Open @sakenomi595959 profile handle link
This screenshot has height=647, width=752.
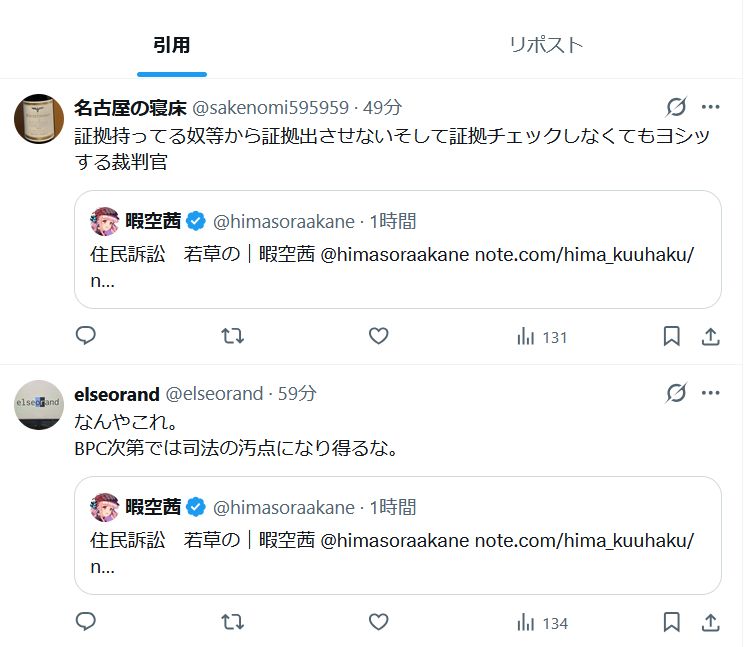270,107
